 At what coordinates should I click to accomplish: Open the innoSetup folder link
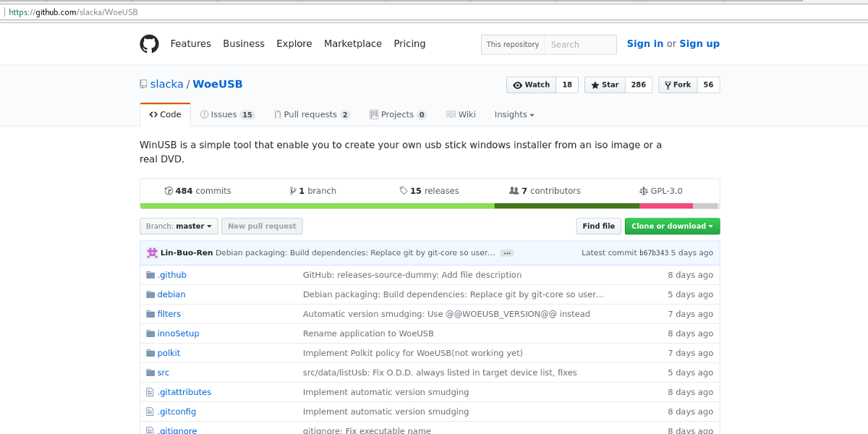178,333
